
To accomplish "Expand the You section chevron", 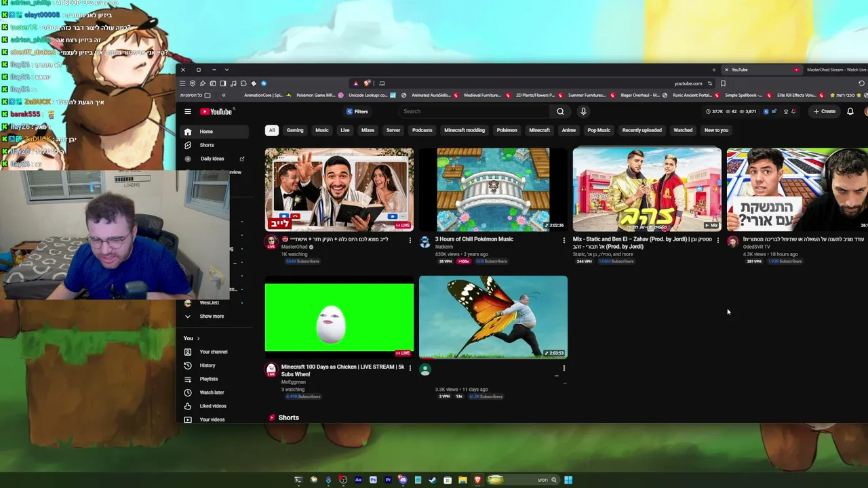I will (198, 338).
